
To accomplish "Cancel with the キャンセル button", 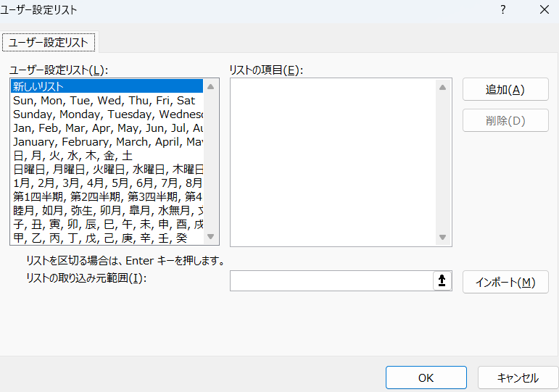I will [x=518, y=378].
